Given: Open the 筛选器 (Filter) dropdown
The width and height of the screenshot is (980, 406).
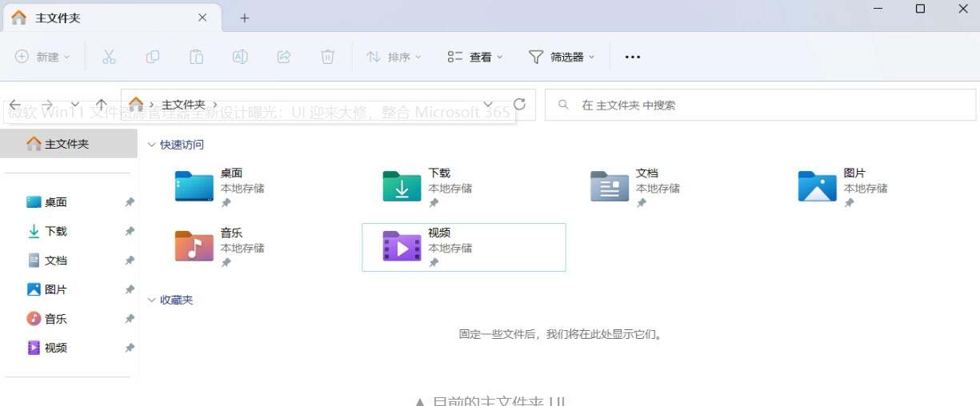Looking at the screenshot, I should click(x=562, y=57).
